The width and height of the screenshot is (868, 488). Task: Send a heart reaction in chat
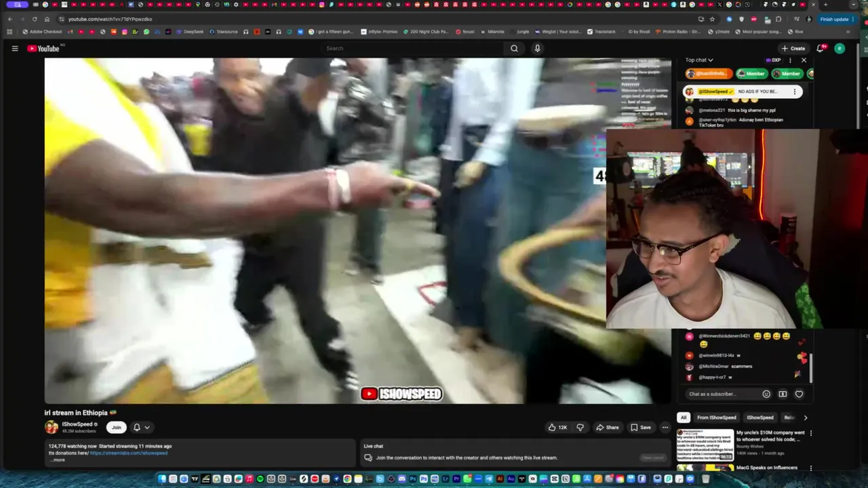pos(799,394)
